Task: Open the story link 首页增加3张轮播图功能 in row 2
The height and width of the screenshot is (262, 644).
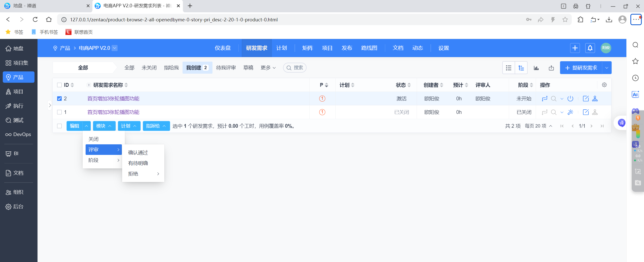Action: pos(113,99)
